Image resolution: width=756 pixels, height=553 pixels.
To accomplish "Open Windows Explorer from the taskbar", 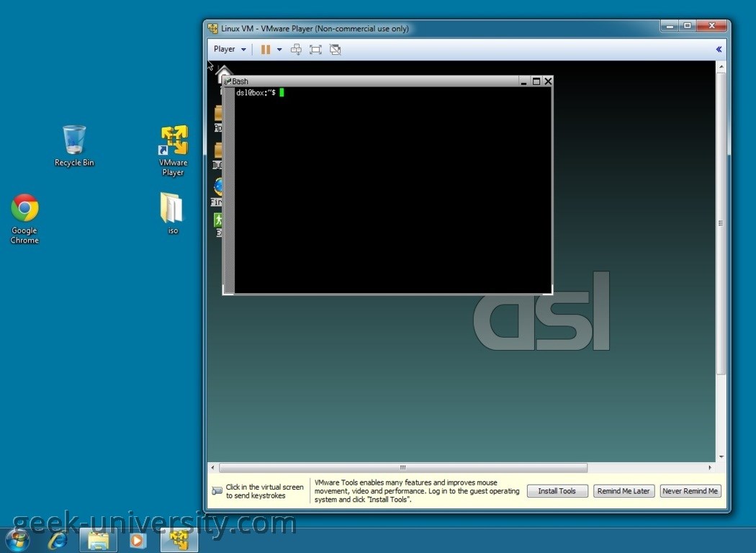I will [x=99, y=541].
